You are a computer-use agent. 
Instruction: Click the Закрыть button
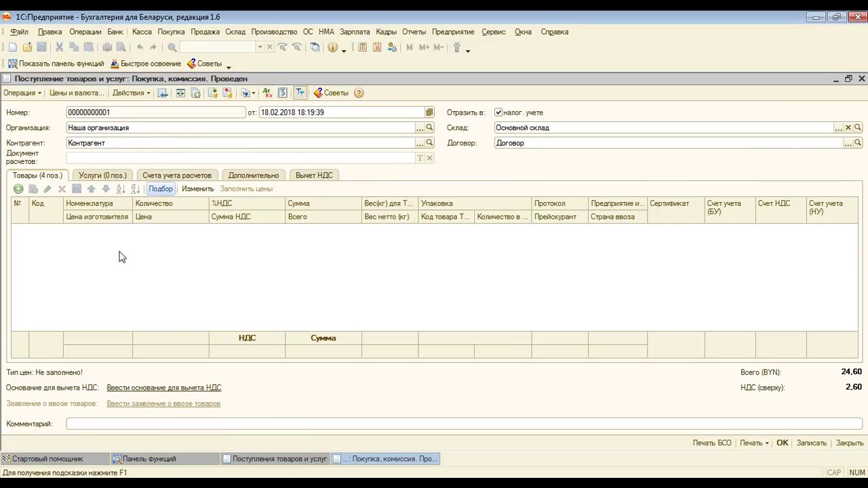pos(850,443)
